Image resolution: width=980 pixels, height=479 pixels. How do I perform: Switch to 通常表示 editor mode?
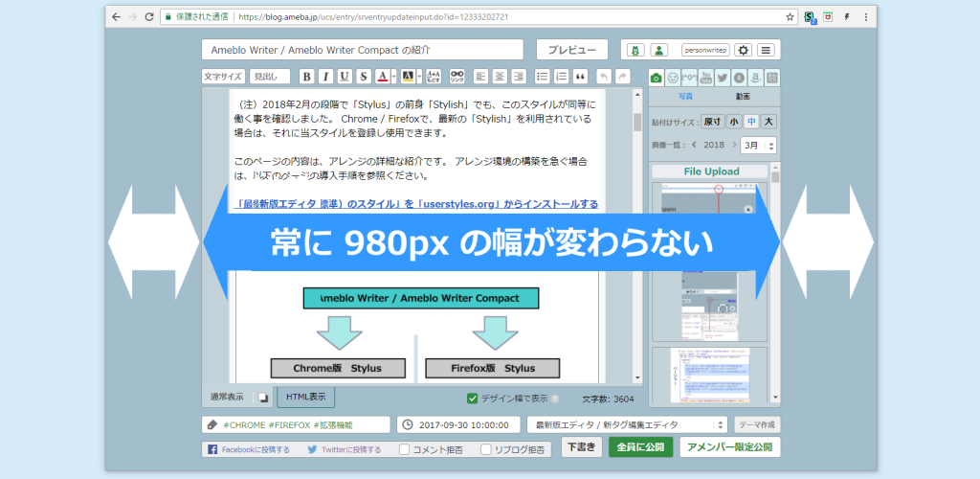pos(227,397)
